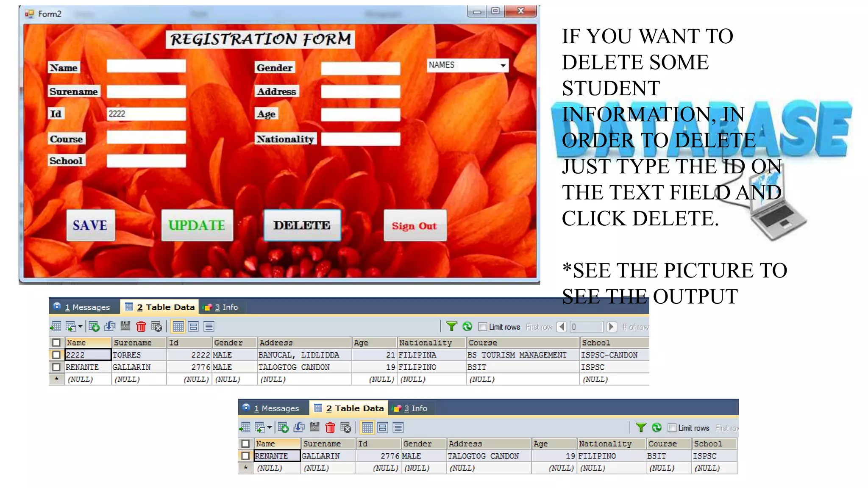Screen dimensions: 868x488
Task: Open export options arrow in lower panel toolbar
Action: [269, 427]
